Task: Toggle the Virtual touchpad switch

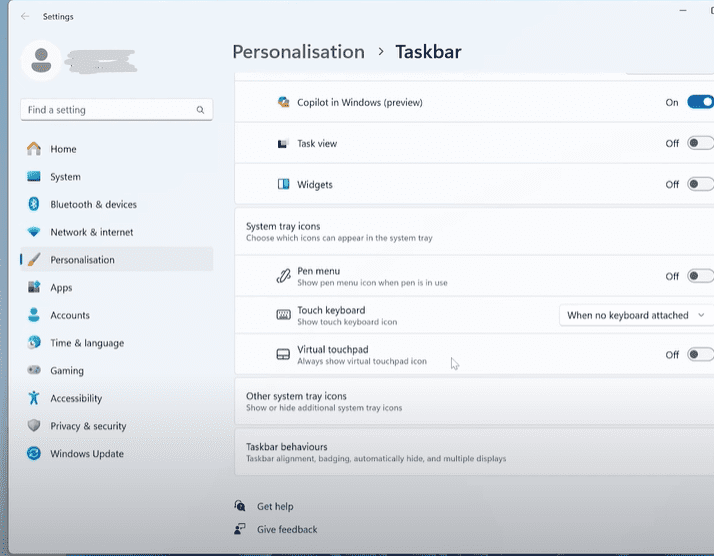Action: (x=700, y=354)
